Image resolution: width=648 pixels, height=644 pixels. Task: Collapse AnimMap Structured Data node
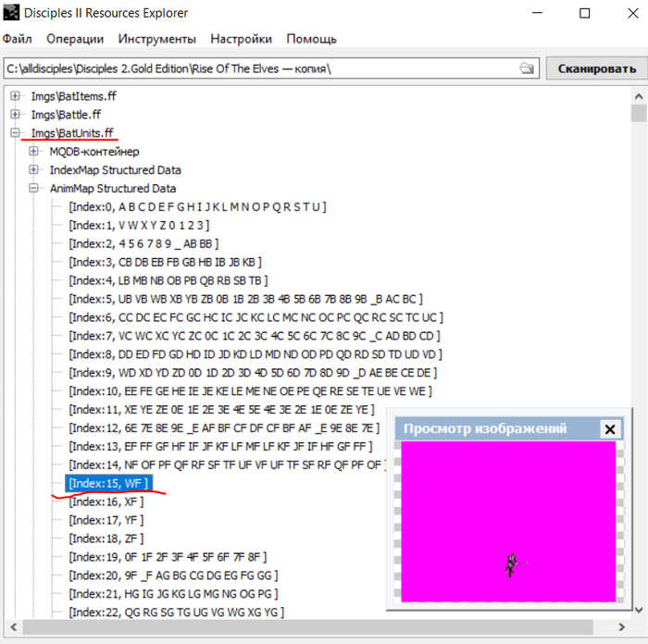[34, 189]
